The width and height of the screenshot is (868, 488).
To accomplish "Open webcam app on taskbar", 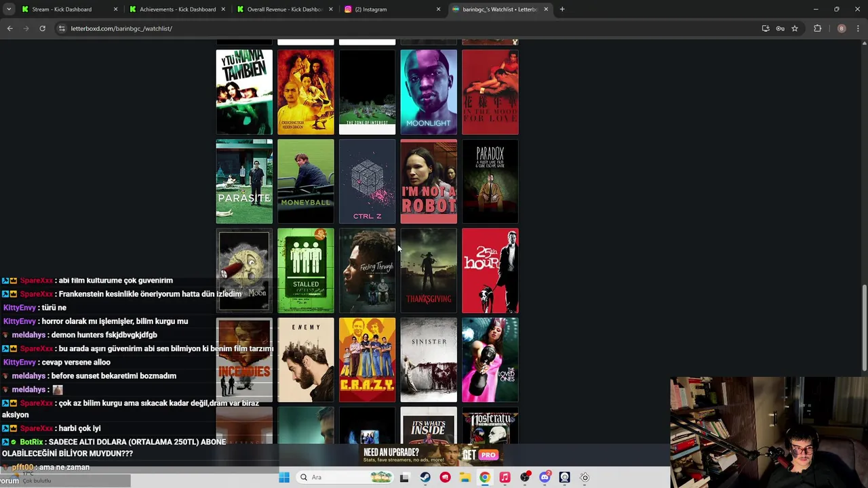I will pos(564,477).
